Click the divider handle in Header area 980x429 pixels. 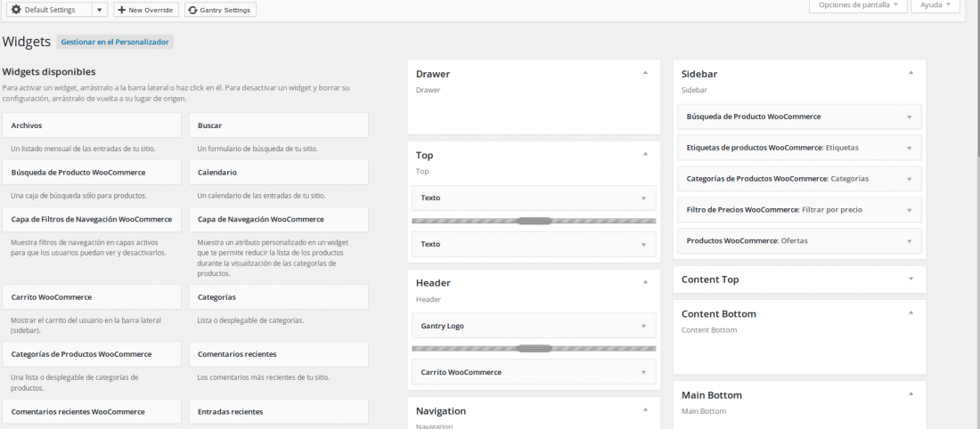(x=535, y=348)
